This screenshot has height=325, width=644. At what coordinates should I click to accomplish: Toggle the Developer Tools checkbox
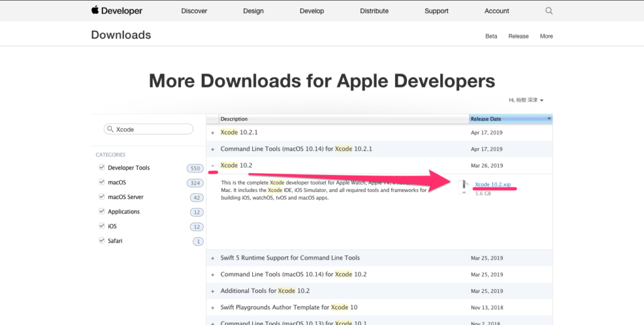pyautogui.click(x=101, y=168)
